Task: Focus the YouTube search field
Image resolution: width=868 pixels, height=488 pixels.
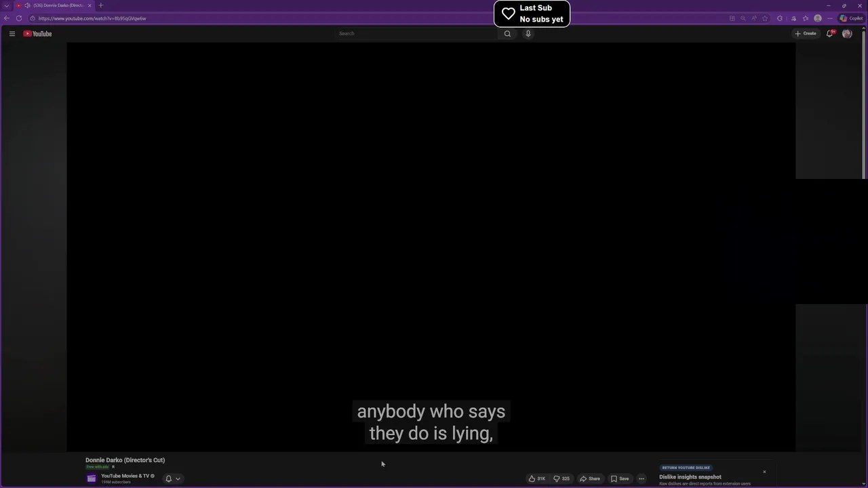Action: [416, 33]
